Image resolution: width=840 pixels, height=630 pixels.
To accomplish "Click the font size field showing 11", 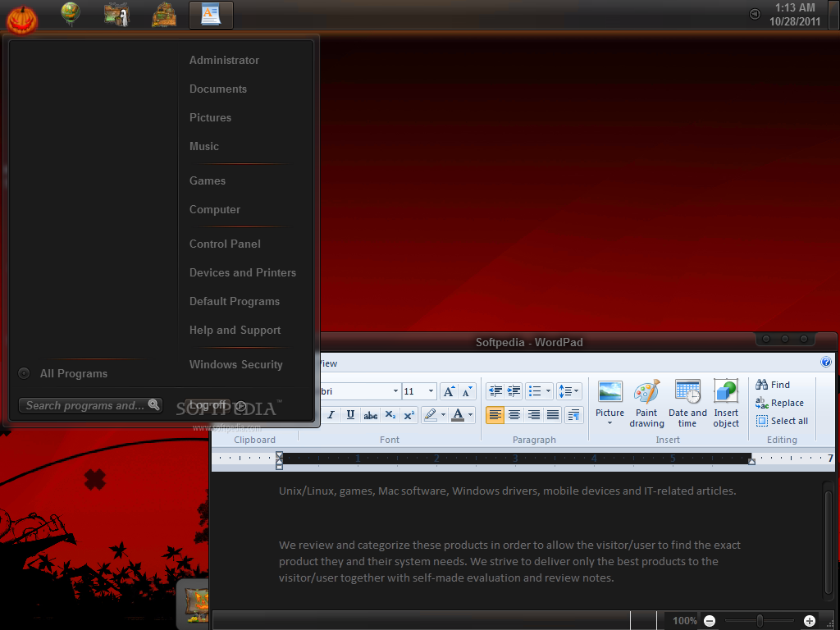I will click(x=413, y=391).
